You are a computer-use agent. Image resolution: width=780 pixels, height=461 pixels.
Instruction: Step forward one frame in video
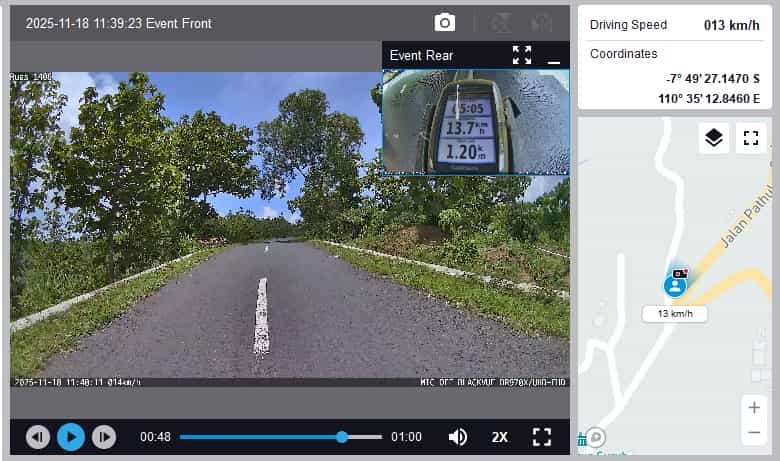coord(103,437)
